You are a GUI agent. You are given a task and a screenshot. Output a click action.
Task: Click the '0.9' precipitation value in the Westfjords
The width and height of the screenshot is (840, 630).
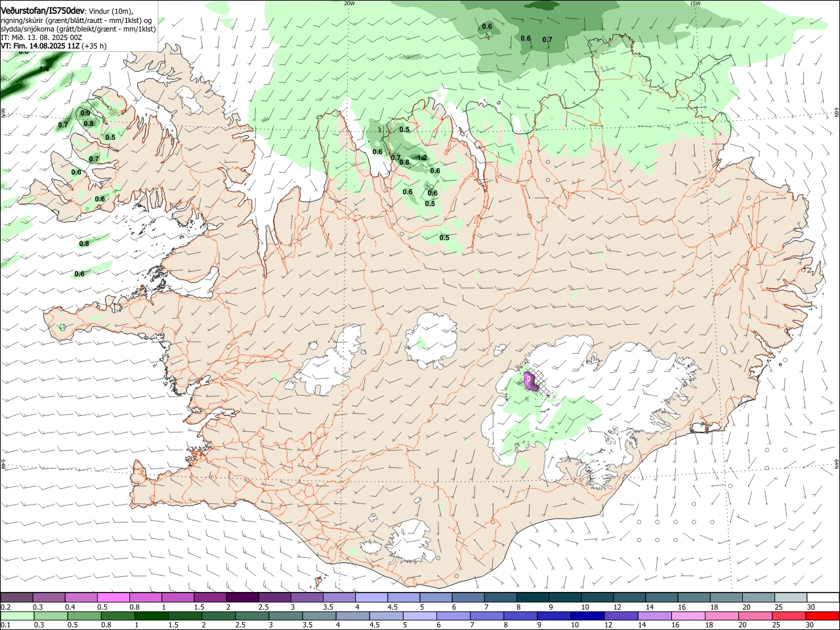85,113
